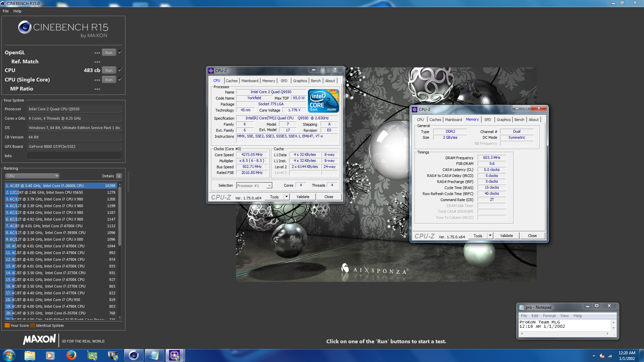Toggle the OpenGL test checkbox
The height and width of the screenshot is (362, 644).
point(120,52)
